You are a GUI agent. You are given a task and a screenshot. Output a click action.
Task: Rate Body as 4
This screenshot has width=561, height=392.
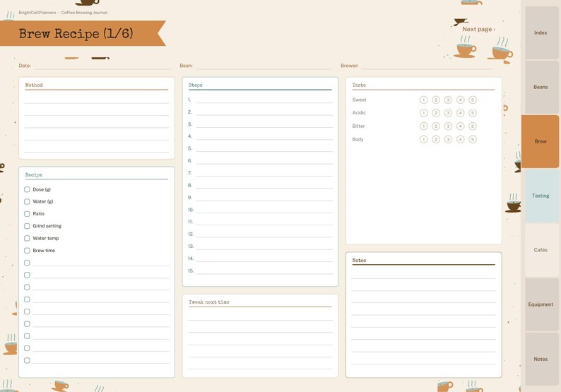(x=460, y=139)
